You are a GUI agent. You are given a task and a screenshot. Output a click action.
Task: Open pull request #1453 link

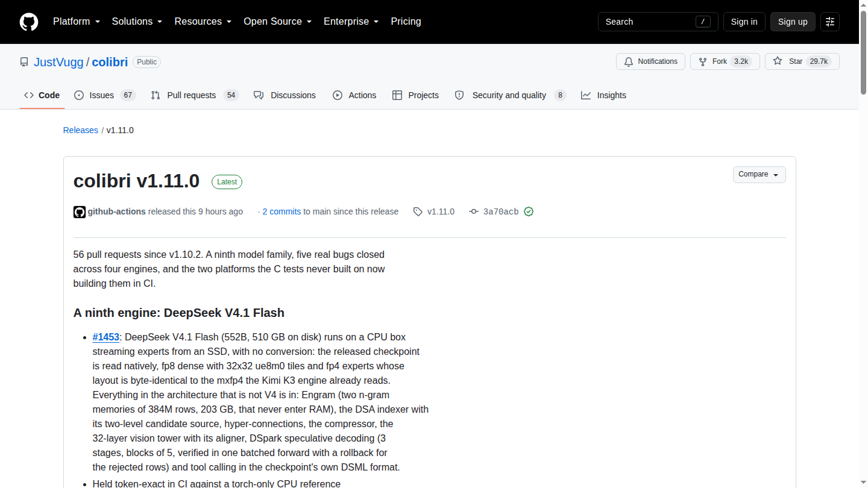click(106, 337)
